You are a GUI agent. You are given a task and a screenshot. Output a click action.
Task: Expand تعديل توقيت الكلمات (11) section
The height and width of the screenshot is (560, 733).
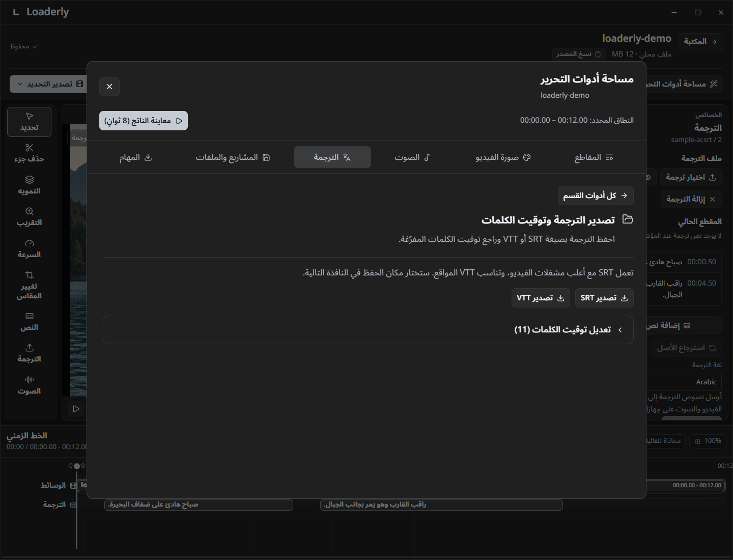pyautogui.click(x=368, y=330)
